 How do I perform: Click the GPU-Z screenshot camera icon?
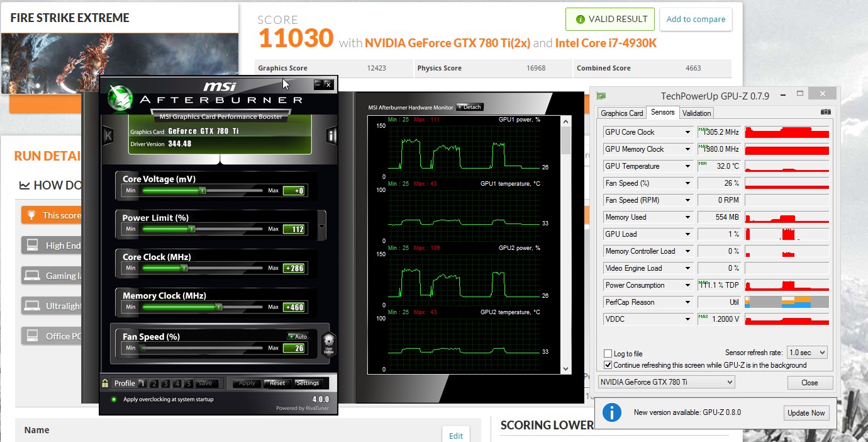click(825, 112)
